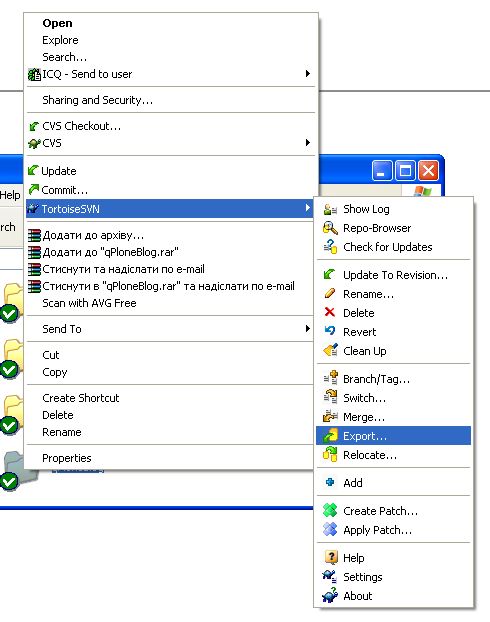Image resolution: width=490 pixels, height=622 pixels.
Task: Click the green Commit arrow icon
Action: (x=34, y=190)
